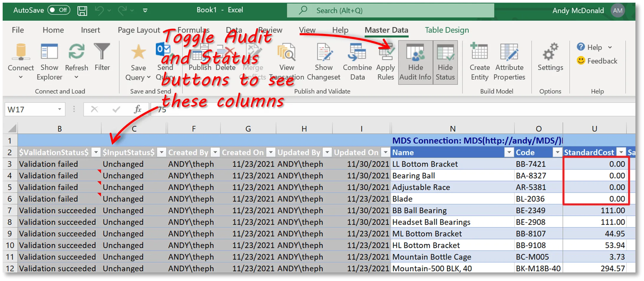Image resolution: width=644 pixels, height=281 pixels.
Task: Open the Home ribbon tab
Action: pyautogui.click(x=53, y=30)
